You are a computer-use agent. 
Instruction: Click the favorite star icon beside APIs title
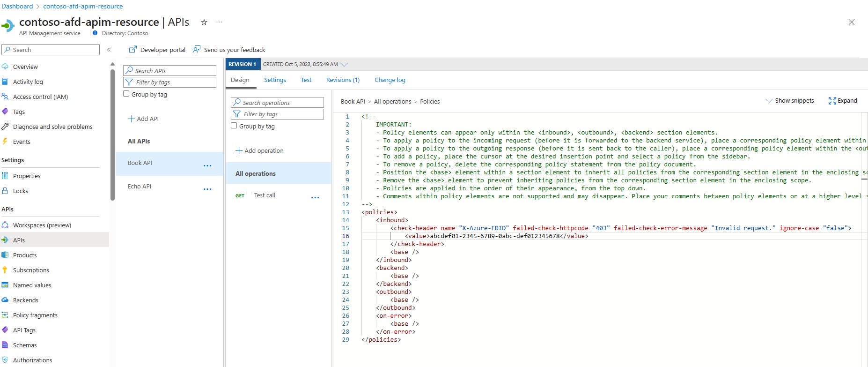[x=204, y=22]
